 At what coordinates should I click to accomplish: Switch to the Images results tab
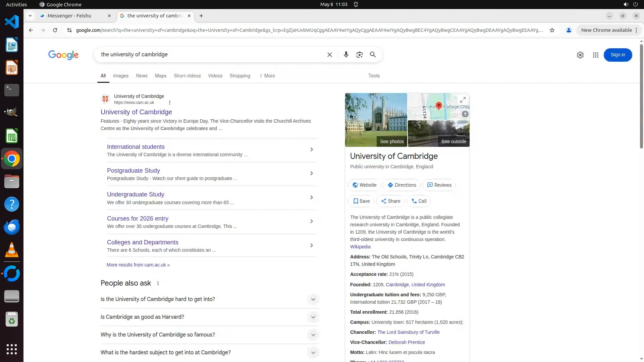click(120, 76)
